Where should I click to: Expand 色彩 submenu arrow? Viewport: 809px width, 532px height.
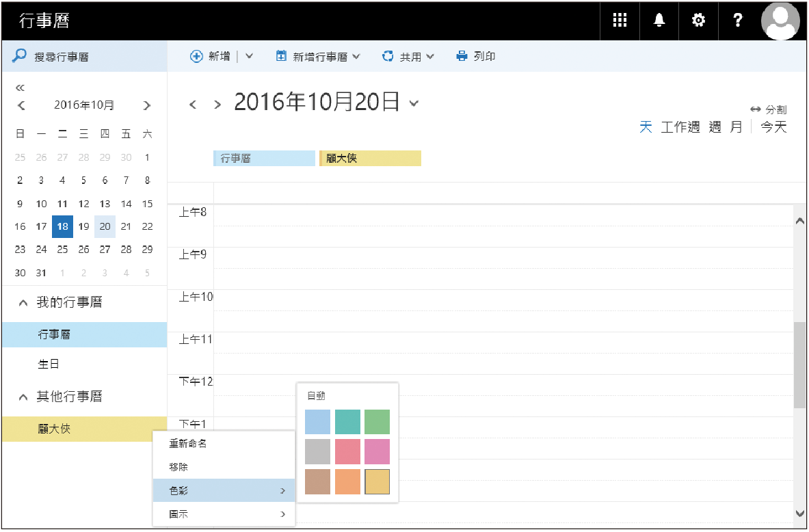click(282, 491)
